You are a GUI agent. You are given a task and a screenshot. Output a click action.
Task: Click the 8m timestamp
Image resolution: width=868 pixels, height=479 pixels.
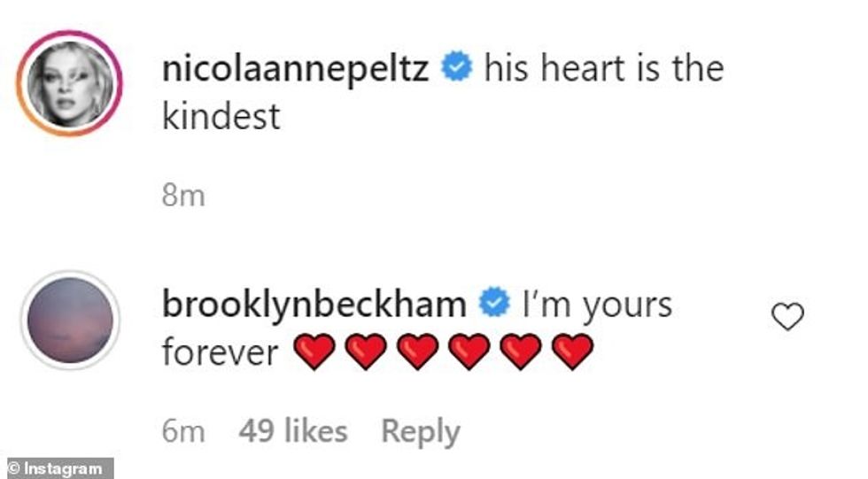pyautogui.click(x=182, y=196)
